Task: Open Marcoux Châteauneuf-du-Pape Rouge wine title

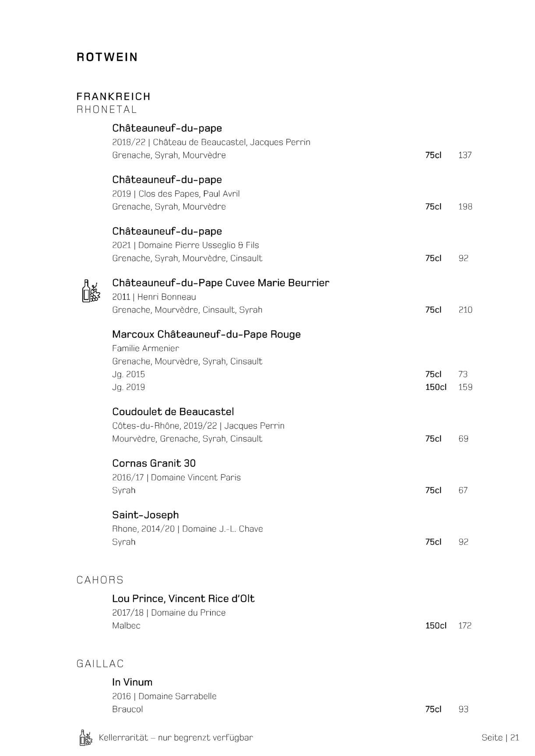Action: [x=206, y=334]
